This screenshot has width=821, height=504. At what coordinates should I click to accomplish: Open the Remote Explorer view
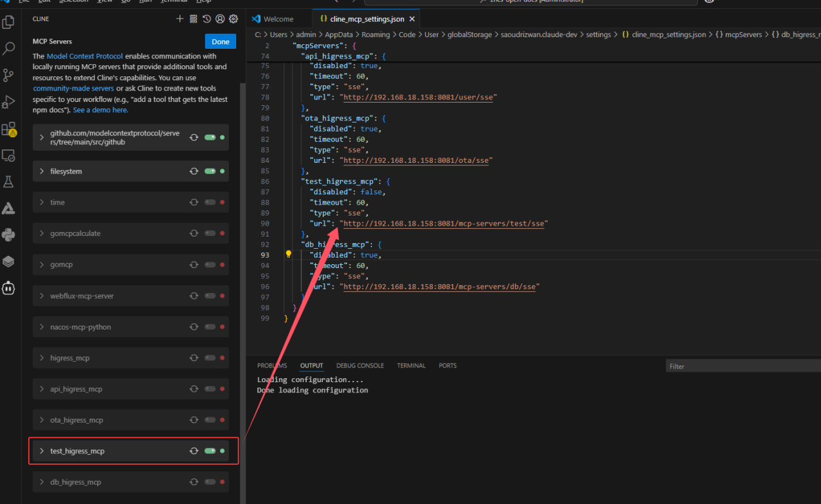point(9,156)
